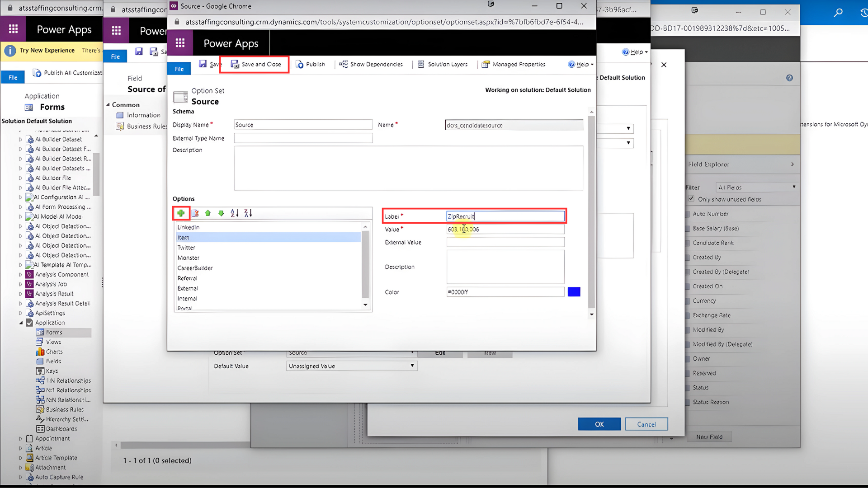Expand the AI Builder File entity node
This screenshot has width=868, height=488.
click(20, 178)
